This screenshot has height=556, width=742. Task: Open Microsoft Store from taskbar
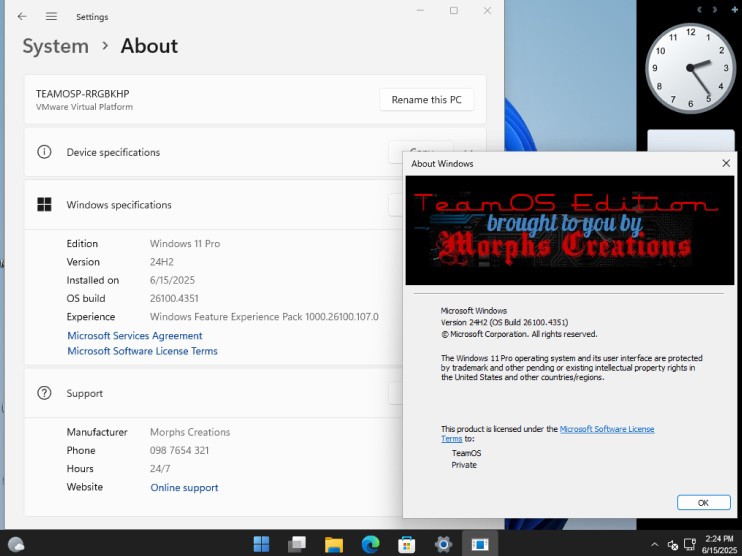point(406,544)
